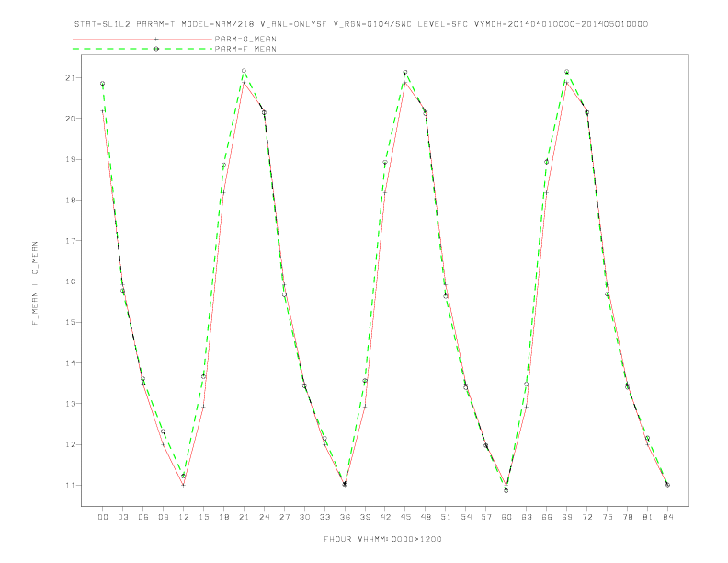Image resolution: width=728 pixels, height=563 pixels.
Task: Click STAT=SL1L2 in the chart title
Action: tap(103, 24)
